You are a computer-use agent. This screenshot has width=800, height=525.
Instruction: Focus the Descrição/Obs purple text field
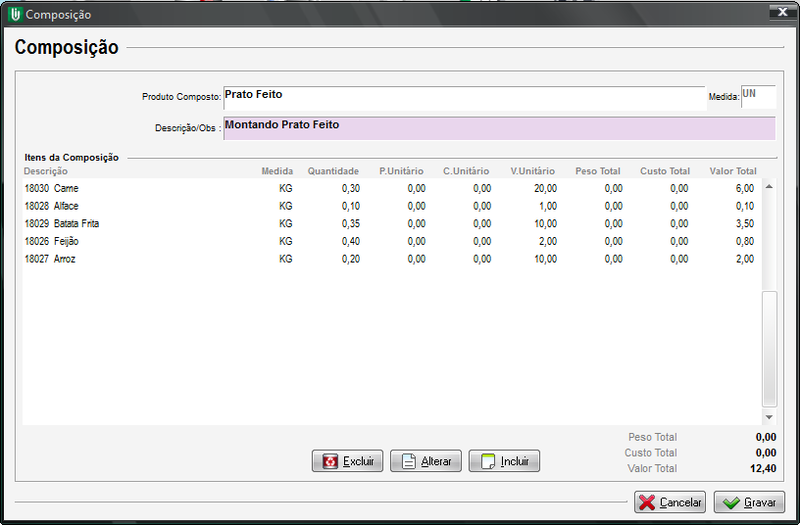pos(498,128)
